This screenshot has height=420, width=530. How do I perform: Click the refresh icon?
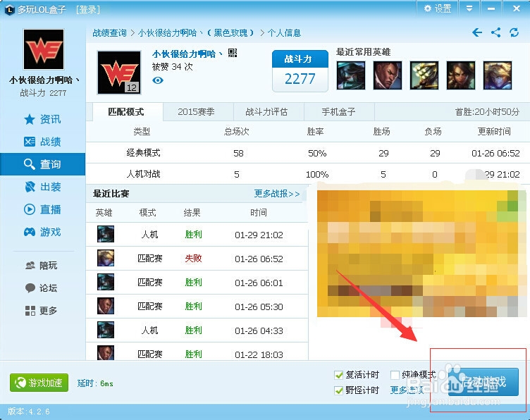coord(514,33)
